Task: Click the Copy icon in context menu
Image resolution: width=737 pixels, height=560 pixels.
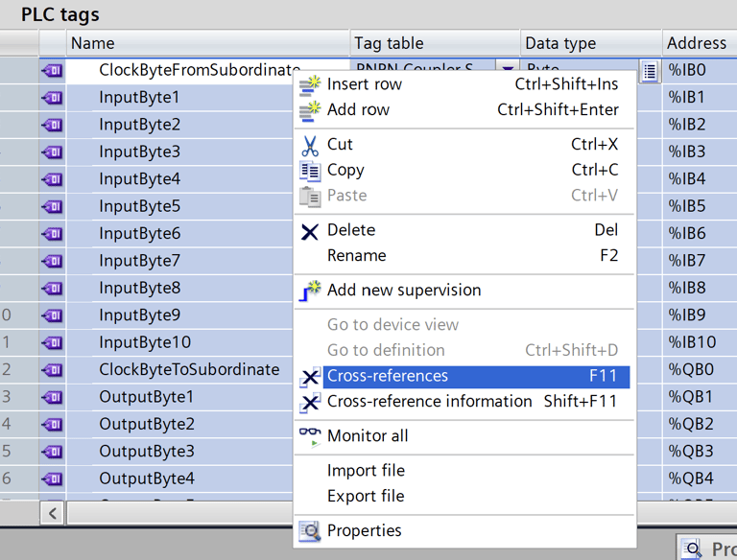Action: pyautogui.click(x=310, y=170)
